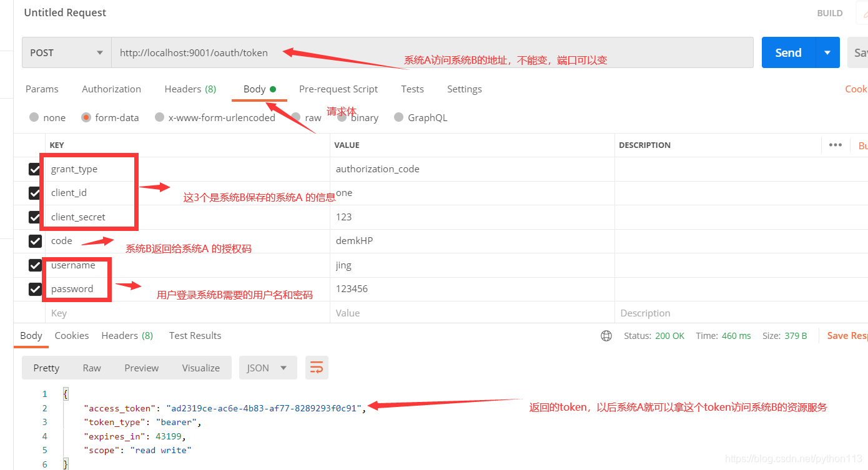This screenshot has width=868, height=470.
Task: Click the Save Response link
Action: (x=847, y=336)
